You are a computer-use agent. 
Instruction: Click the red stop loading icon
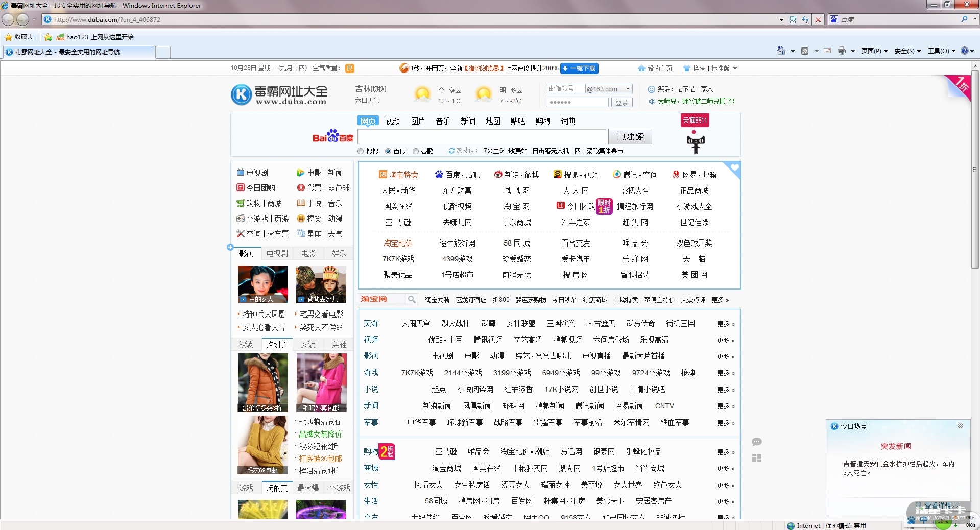pyautogui.click(x=818, y=20)
